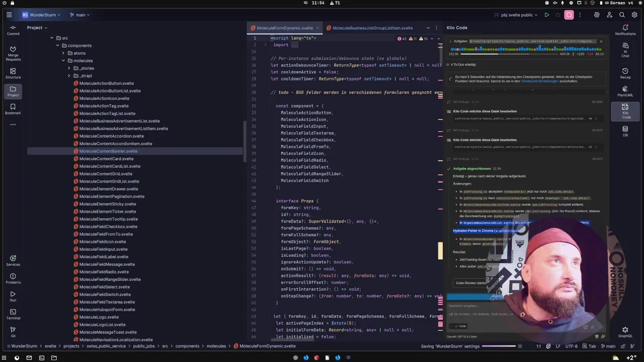
Task: Open more run actions menu
Action: pos(580,15)
